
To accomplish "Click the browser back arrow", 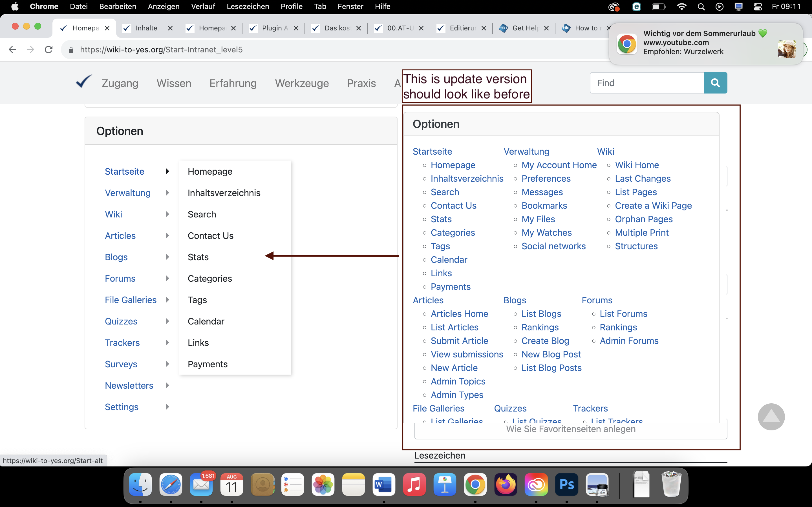I will (x=12, y=50).
